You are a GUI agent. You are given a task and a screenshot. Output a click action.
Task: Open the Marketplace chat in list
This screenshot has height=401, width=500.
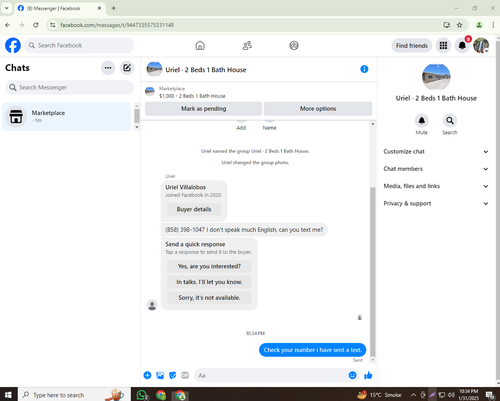(x=66, y=116)
